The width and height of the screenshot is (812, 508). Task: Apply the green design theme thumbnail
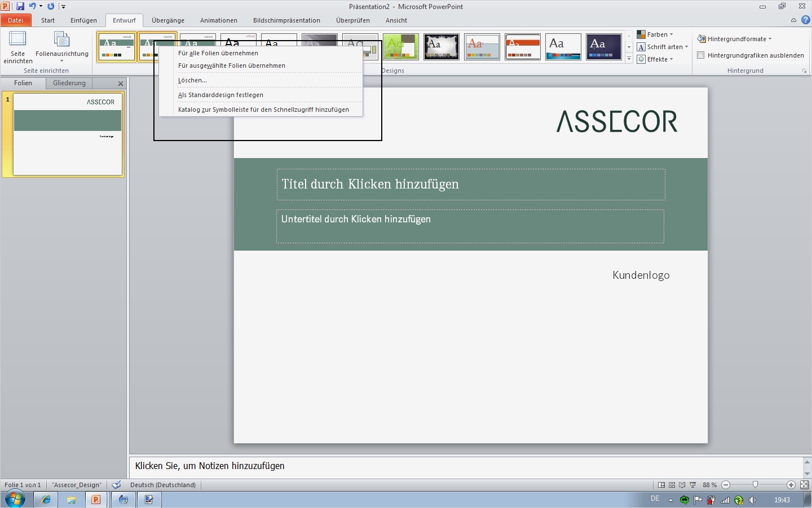point(401,47)
